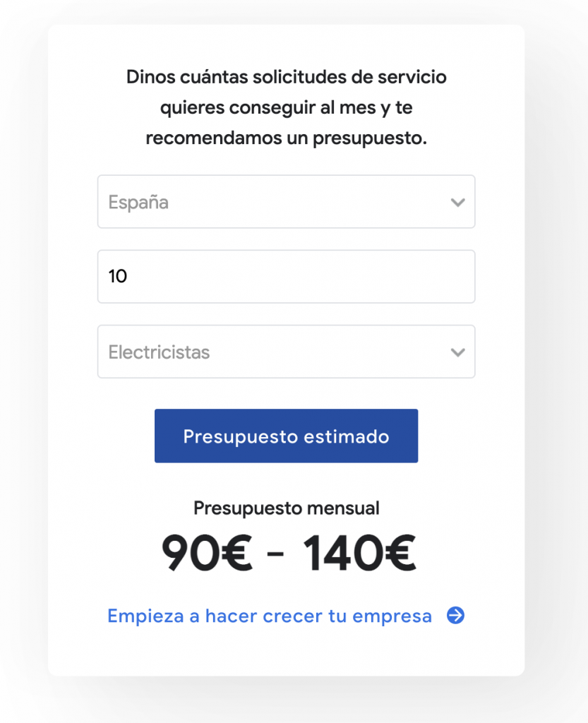
Task: Click the España field to change the country
Action: (x=286, y=202)
